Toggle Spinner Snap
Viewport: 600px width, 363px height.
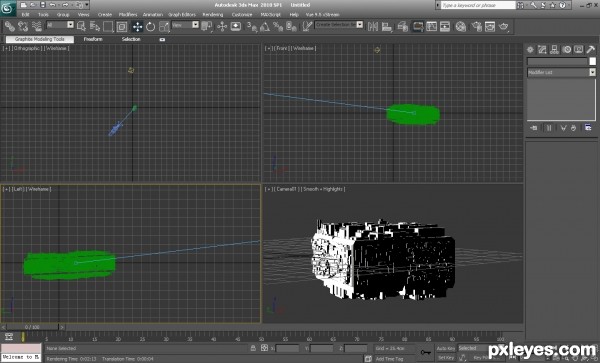[x=291, y=26]
